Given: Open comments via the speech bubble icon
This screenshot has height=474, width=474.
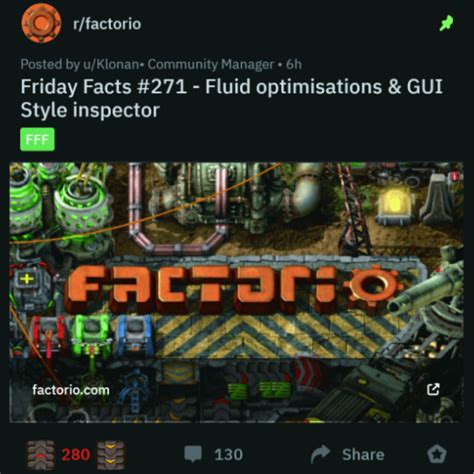Looking at the screenshot, I should click(193, 454).
